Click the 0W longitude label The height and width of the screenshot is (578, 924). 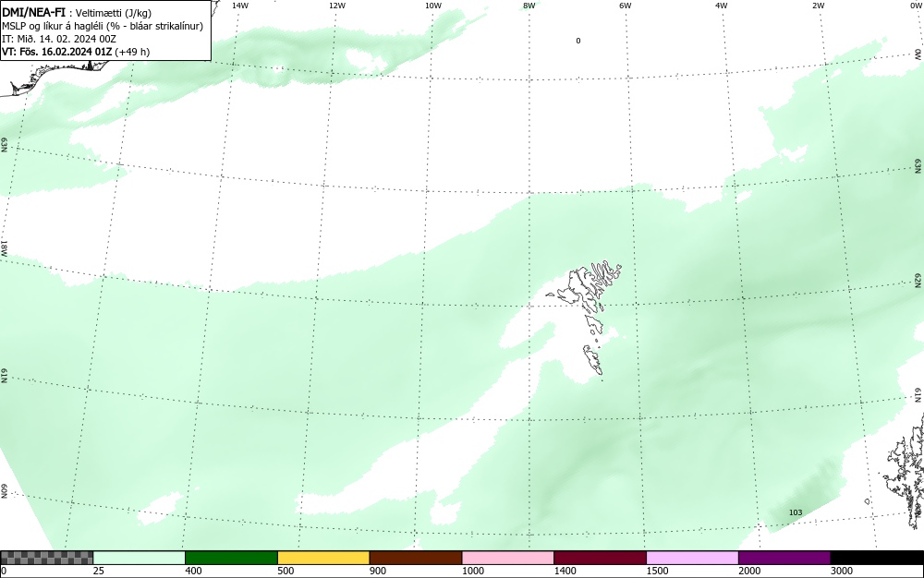tap(915, 6)
